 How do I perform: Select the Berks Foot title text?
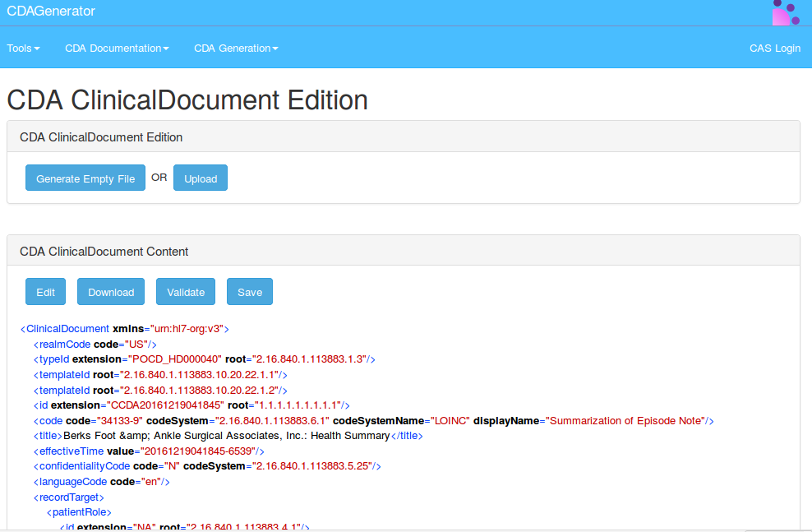[x=226, y=436]
